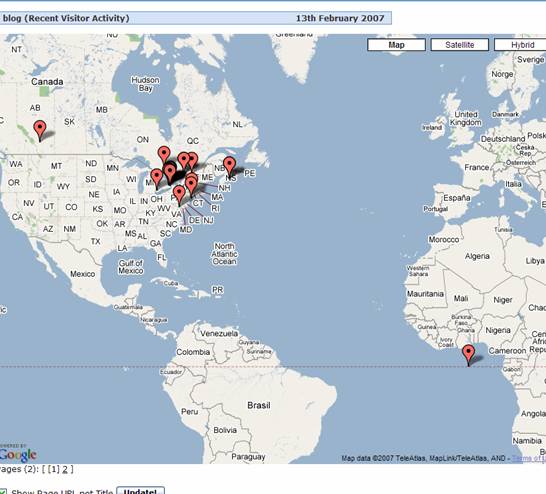Toggle Show Page URL not Title checkbox
This screenshot has width=546, height=494.
coord(3,491)
